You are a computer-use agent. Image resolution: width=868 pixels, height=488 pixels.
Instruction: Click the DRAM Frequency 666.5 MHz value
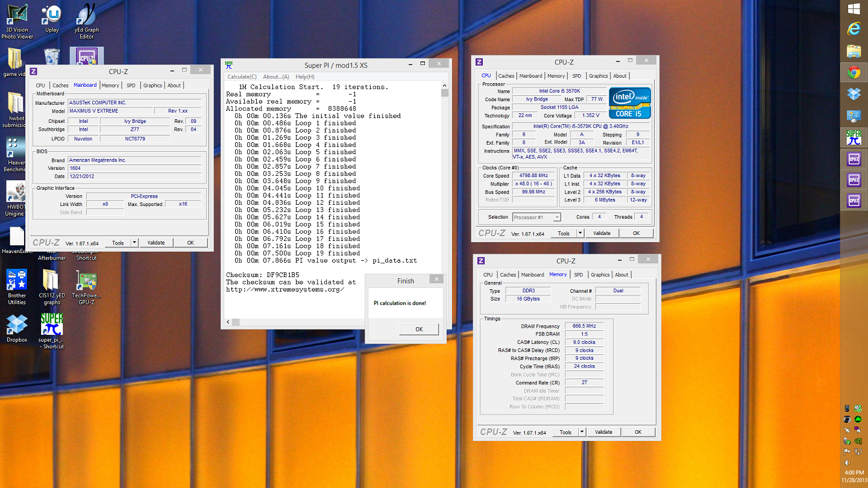584,326
